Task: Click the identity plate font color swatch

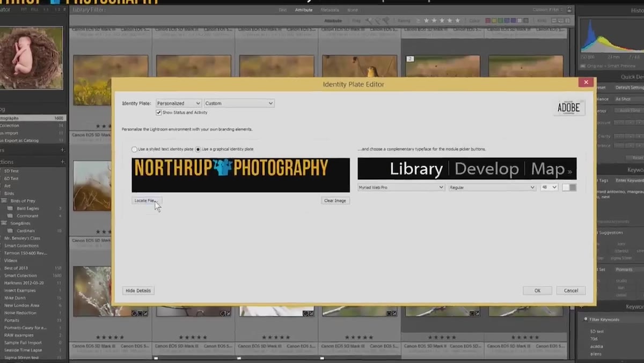Action: coord(569,187)
